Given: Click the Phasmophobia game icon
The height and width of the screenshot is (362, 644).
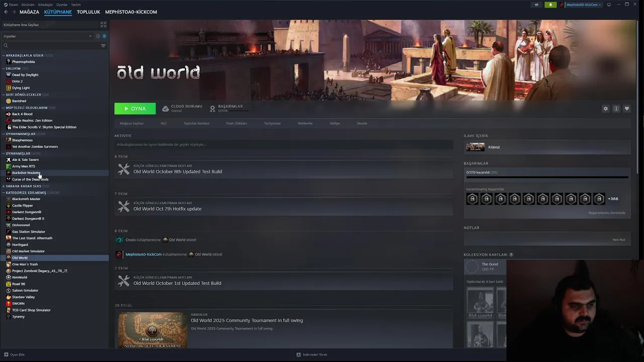Looking at the screenshot, I should click(x=9, y=62).
